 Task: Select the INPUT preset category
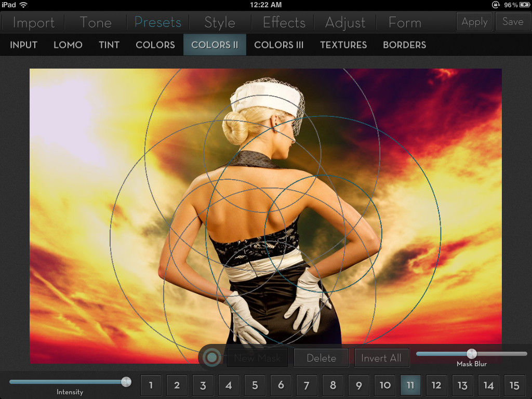(x=23, y=45)
